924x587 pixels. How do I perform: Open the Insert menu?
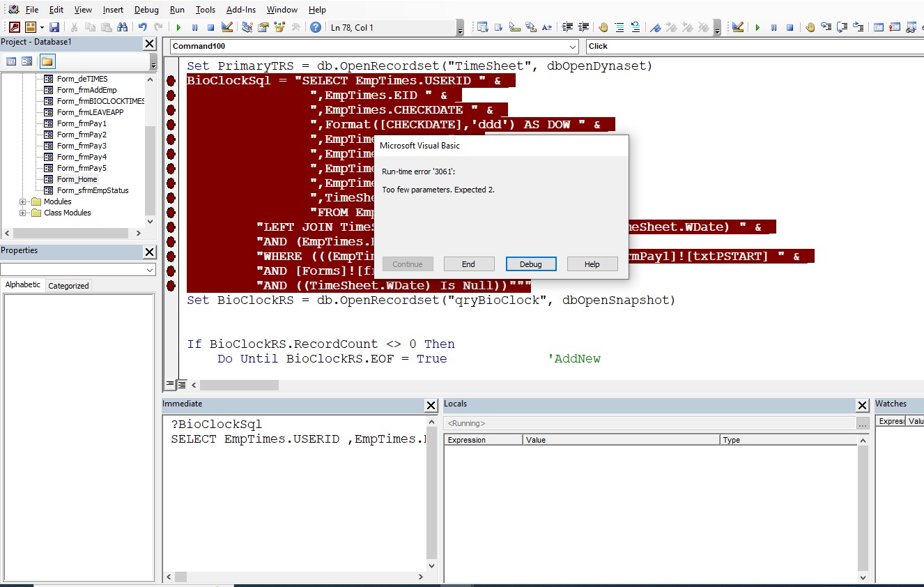[x=113, y=10]
